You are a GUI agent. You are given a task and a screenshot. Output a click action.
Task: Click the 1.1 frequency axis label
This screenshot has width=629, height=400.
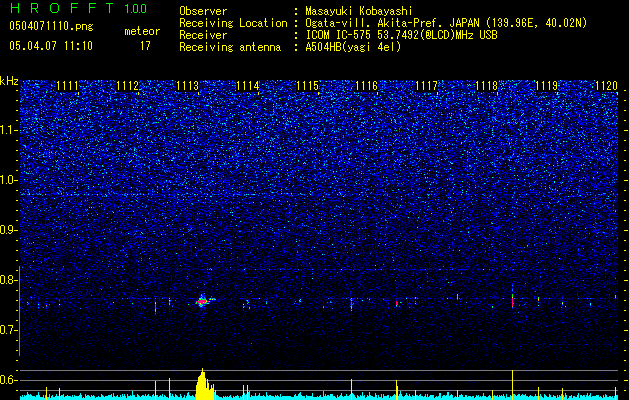coord(9,131)
